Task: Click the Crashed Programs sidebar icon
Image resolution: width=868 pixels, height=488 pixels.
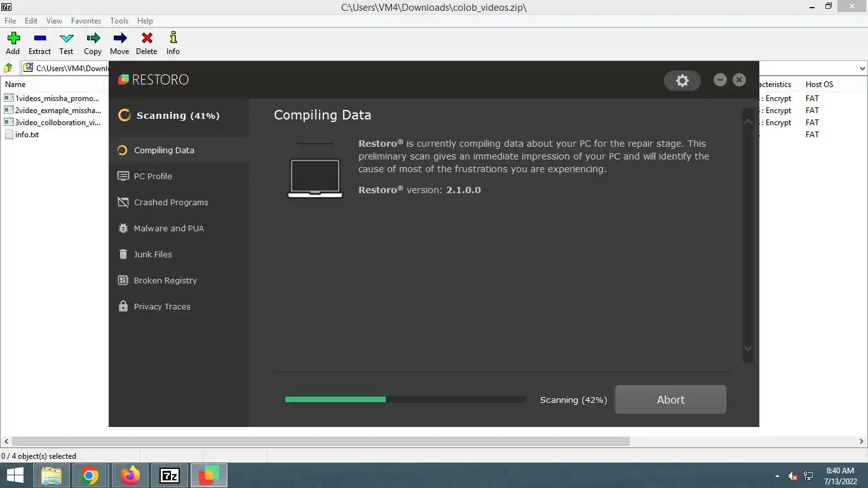Action: [123, 202]
